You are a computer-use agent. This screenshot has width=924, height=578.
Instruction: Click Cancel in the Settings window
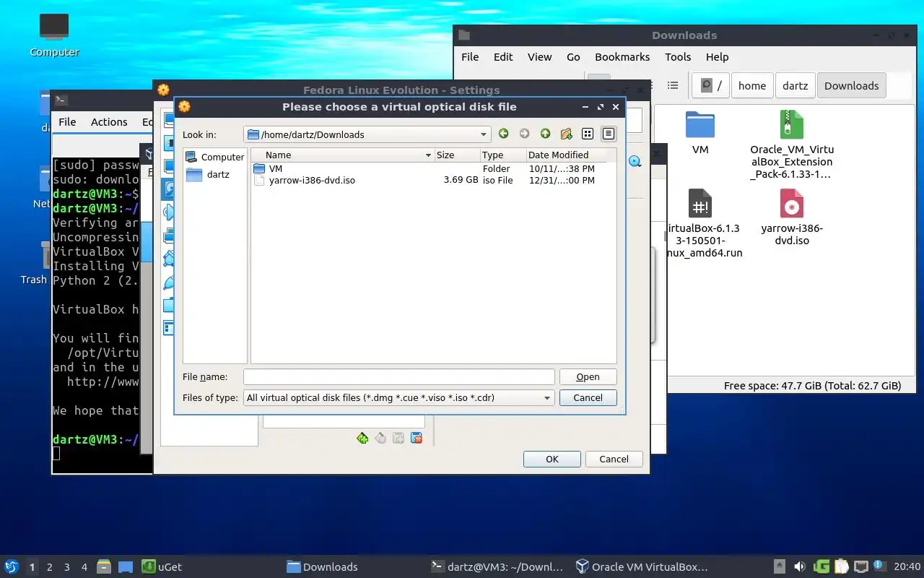click(x=614, y=459)
